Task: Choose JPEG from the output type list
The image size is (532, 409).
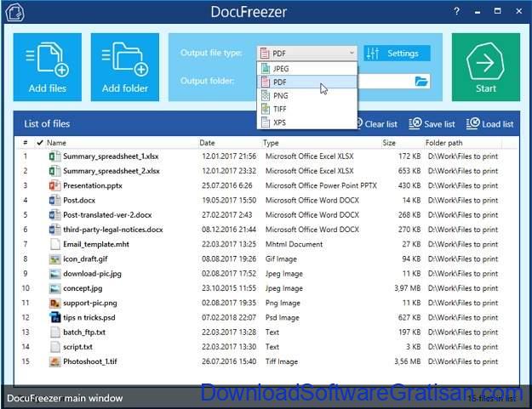Action: point(307,68)
